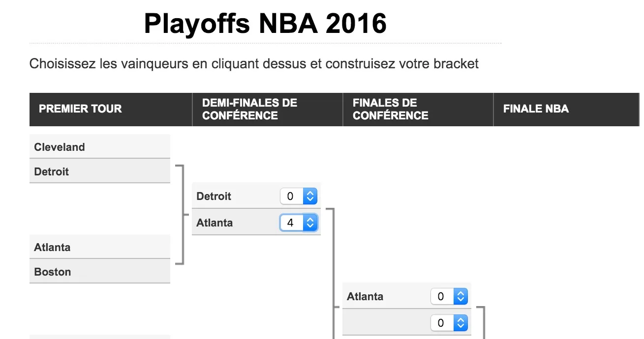Screen dimensions: 644x339
Task: Click the FINALE NBA header
Action: pos(536,109)
